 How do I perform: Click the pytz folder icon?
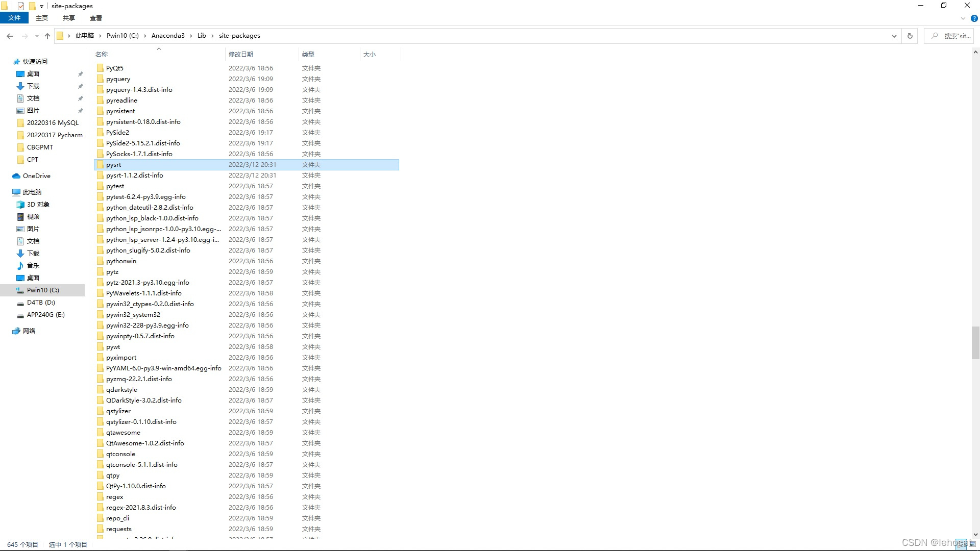(100, 271)
